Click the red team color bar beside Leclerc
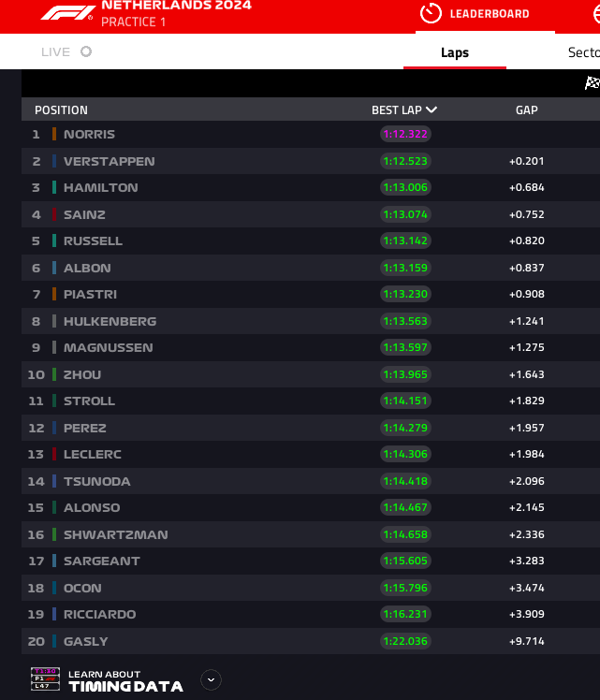Viewport: 600px width, 700px height. click(54, 454)
